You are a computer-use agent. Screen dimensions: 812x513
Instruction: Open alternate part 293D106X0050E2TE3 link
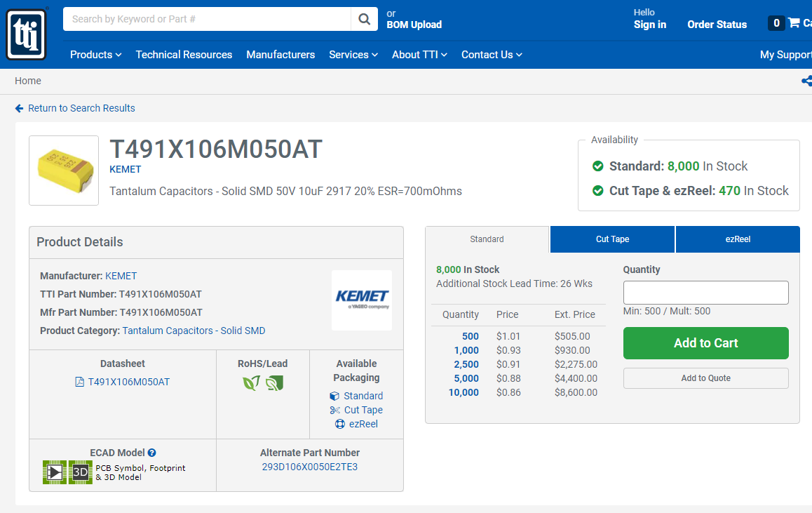(x=310, y=467)
